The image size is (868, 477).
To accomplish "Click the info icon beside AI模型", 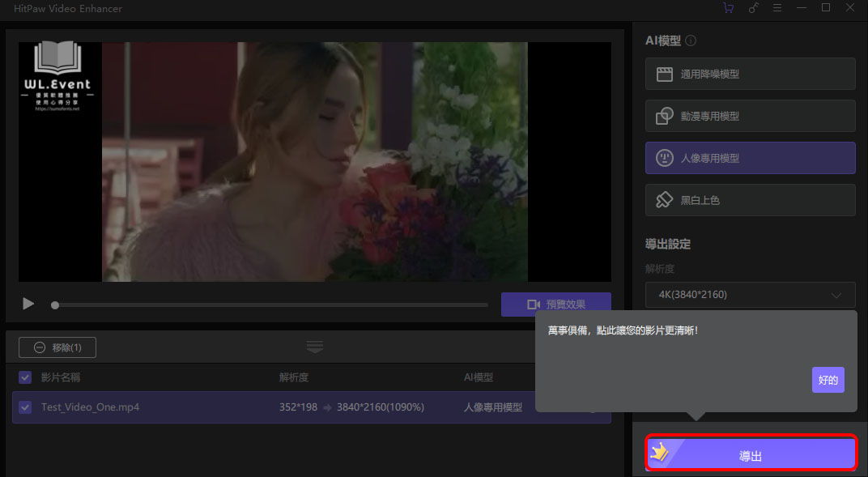I will click(x=691, y=40).
